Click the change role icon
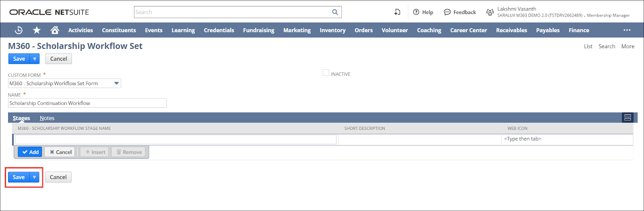The image size is (644, 211). click(490, 12)
